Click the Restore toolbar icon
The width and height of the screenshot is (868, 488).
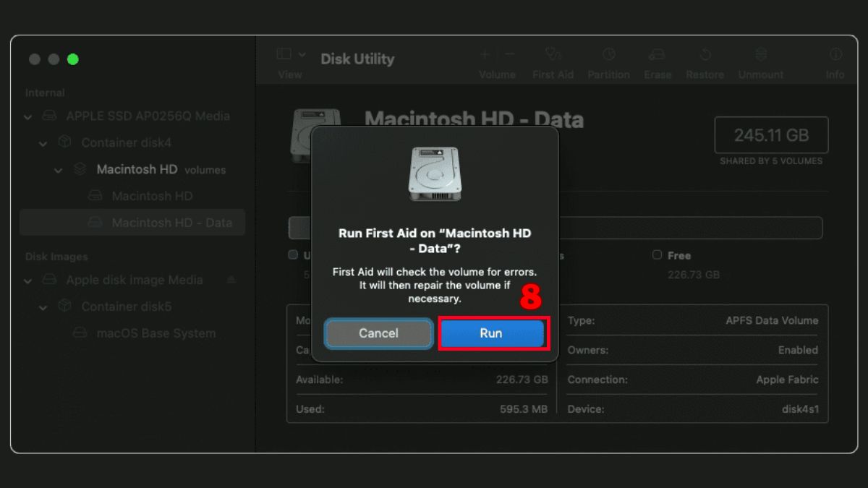(x=705, y=54)
